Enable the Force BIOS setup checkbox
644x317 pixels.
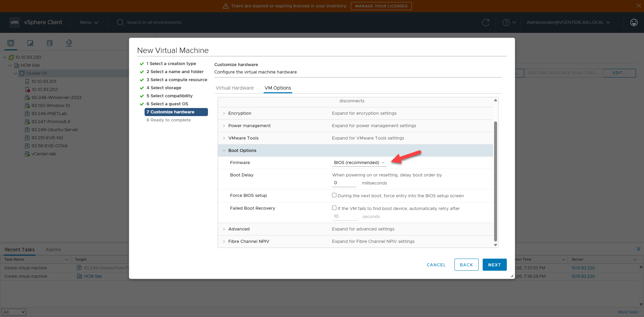pyautogui.click(x=334, y=195)
